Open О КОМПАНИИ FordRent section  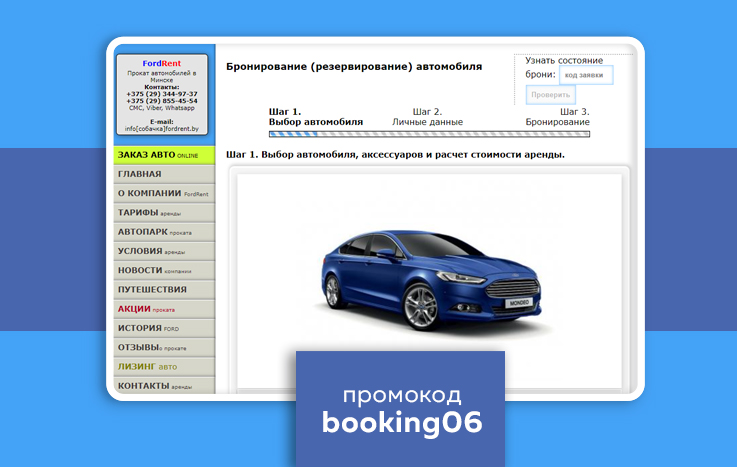(164, 194)
